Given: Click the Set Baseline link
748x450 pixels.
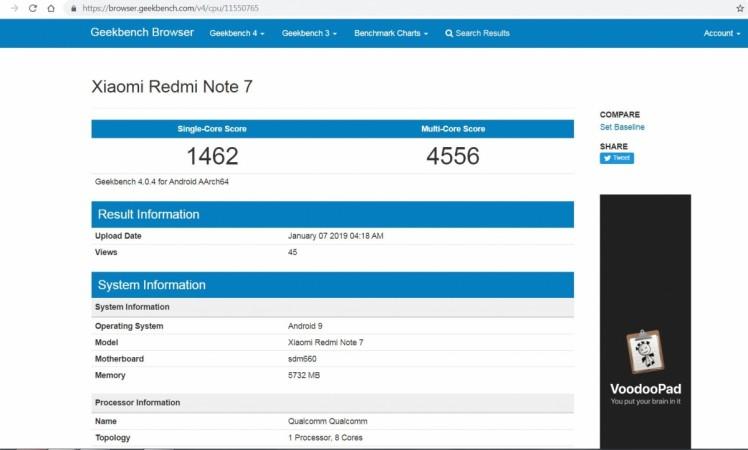Looking at the screenshot, I should [x=622, y=127].
